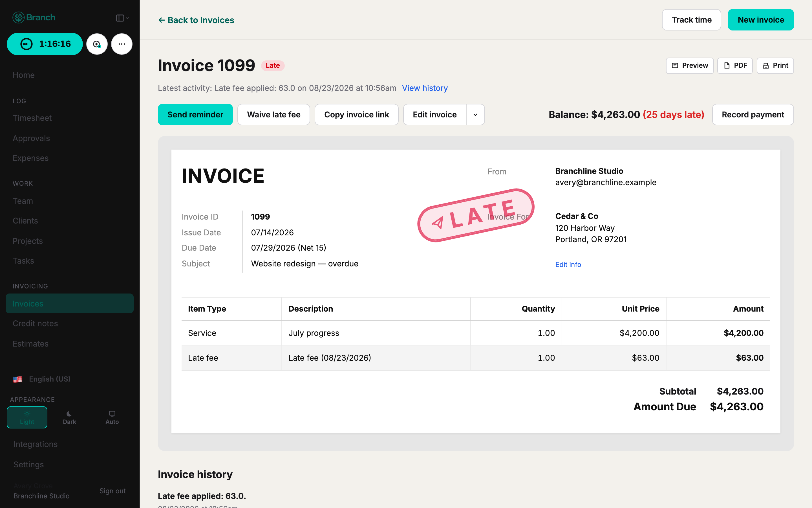The width and height of the screenshot is (812, 508).
Task: Click the Invoice history heading
Action: click(x=195, y=474)
